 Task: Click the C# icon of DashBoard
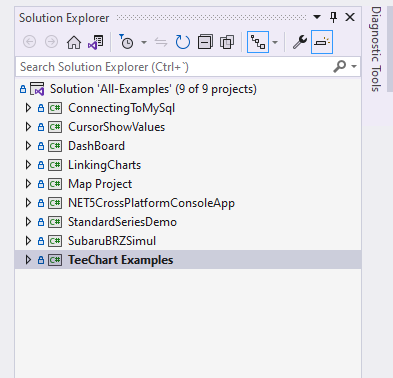click(x=55, y=146)
